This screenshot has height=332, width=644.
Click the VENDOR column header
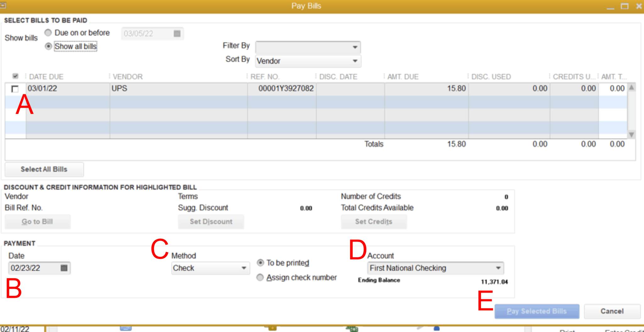pyautogui.click(x=128, y=77)
